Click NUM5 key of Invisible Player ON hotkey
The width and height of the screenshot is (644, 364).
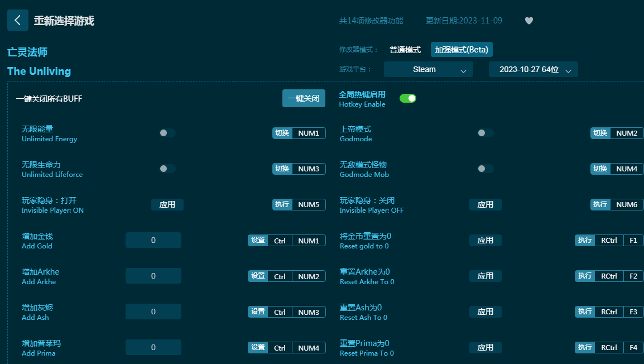pyautogui.click(x=309, y=204)
